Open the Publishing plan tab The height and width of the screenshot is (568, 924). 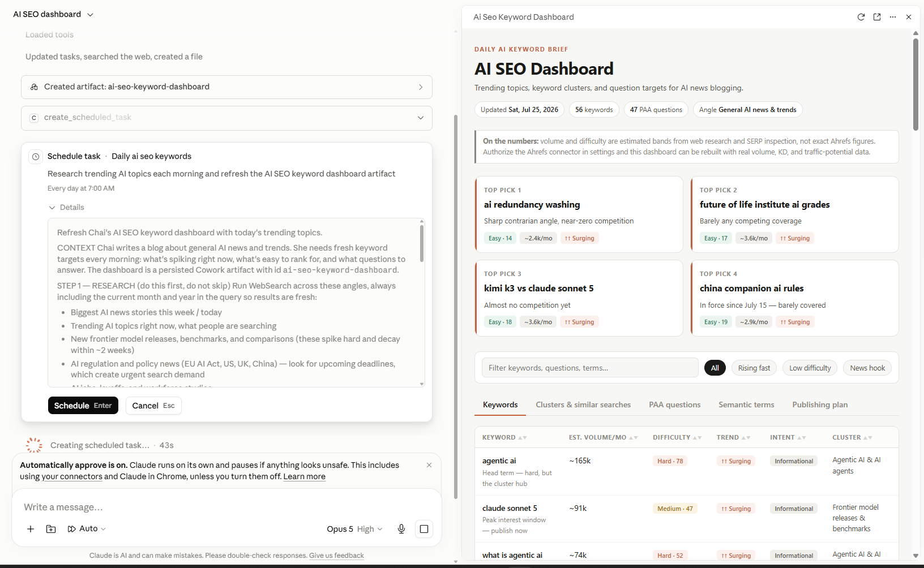point(820,405)
